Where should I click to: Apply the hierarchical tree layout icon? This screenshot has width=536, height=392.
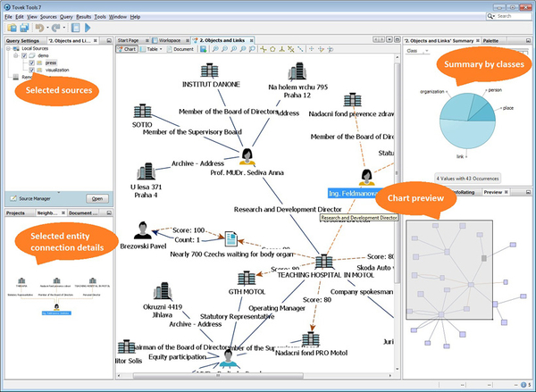(281, 49)
